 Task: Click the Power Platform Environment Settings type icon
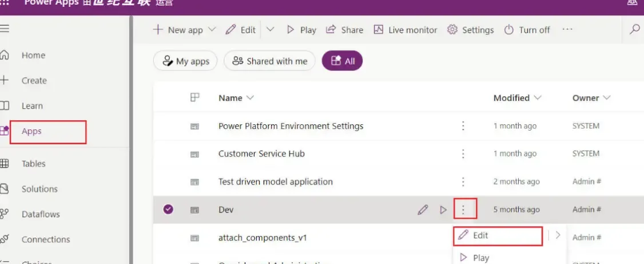click(194, 126)
